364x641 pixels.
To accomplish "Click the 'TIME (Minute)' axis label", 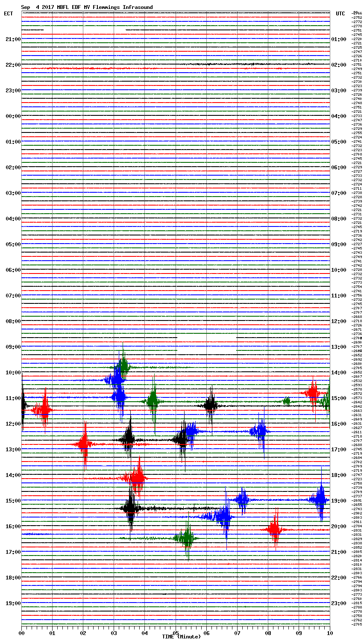I will tap(181, 637).
